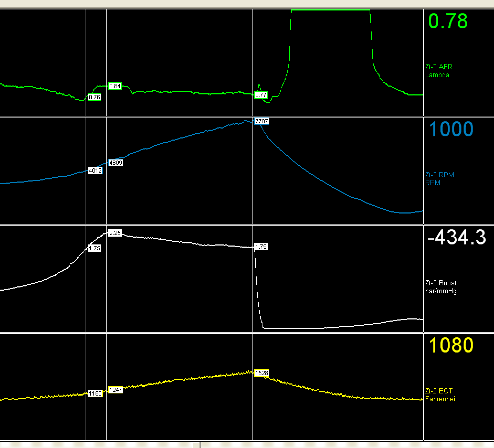Viewport: 494px width, 448px height.
Task: Click the yellow 1080 EGT readout
Action: 451,345
